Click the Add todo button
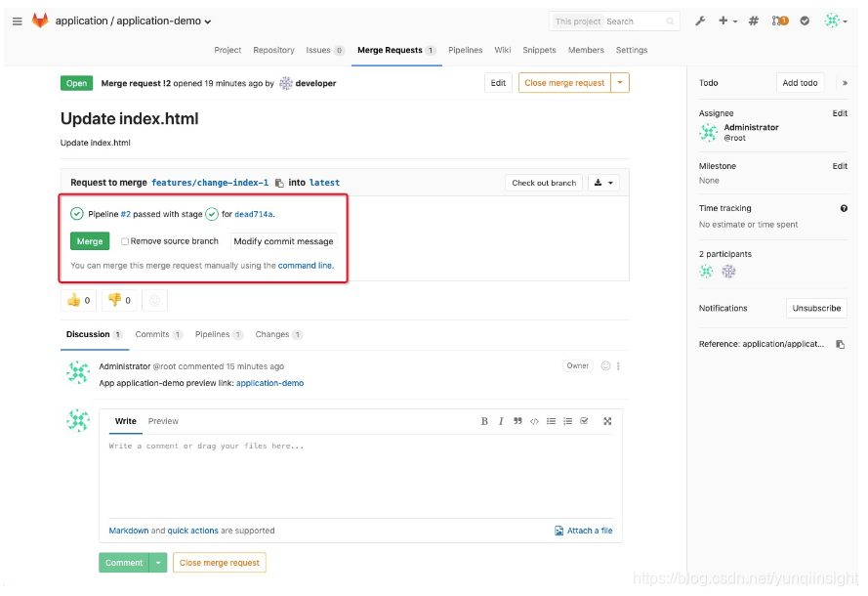Viewport: 868px width, 596px height. click(800, 83)
